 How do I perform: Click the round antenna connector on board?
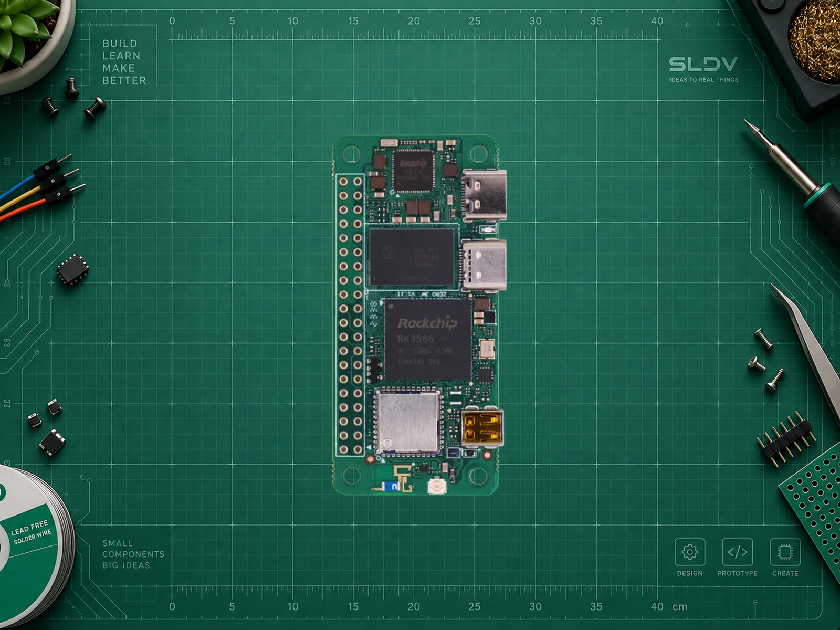tap(436, 486)
